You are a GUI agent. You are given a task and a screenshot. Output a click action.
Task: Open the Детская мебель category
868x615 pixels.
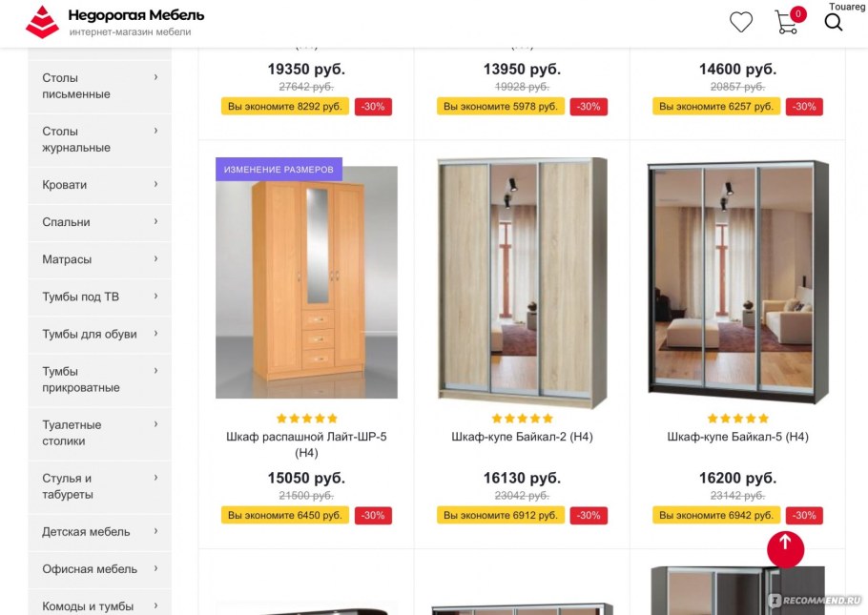[99, 532]
